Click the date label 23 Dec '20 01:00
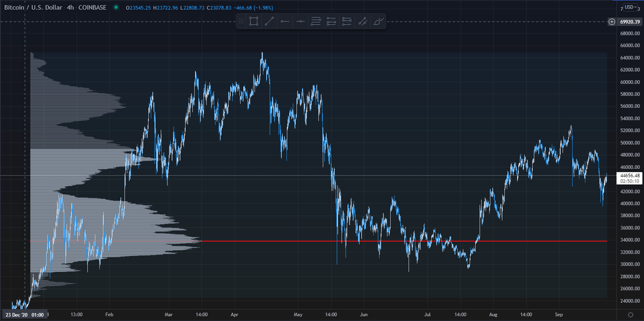644x321 pixels. (24, 315)
